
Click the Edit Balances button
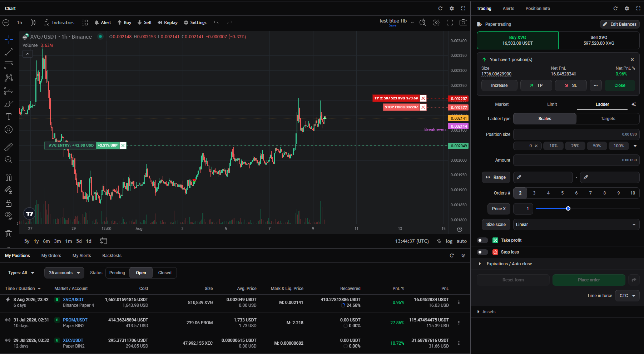[x=620, y=24]
